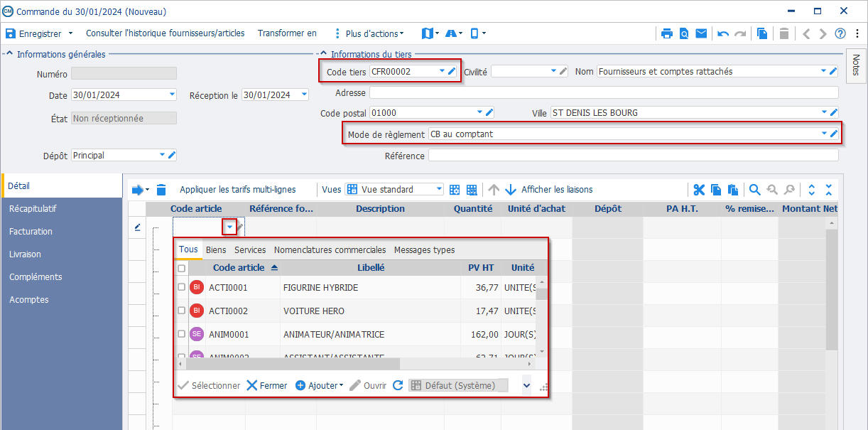
Task: Click the Enregistrer button
Action: (33, 33)
